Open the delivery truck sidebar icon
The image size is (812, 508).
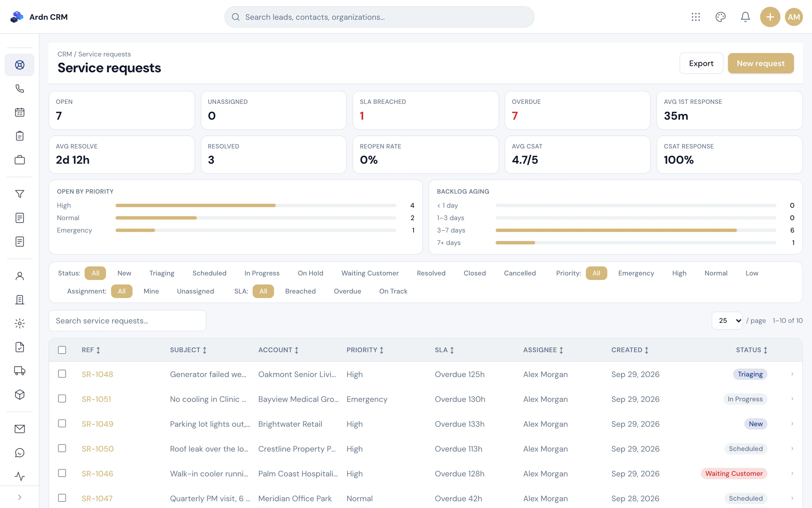19,371
